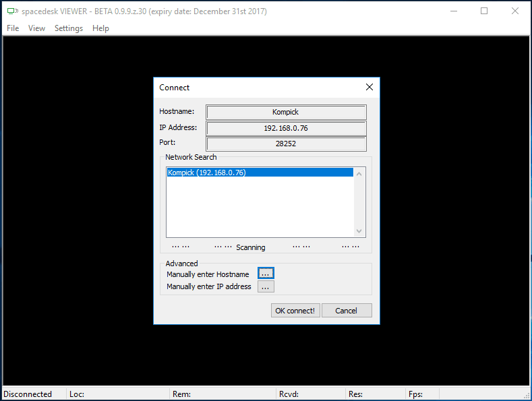
Task: Click the Res: status bar entry
Action: click(355, 394)
